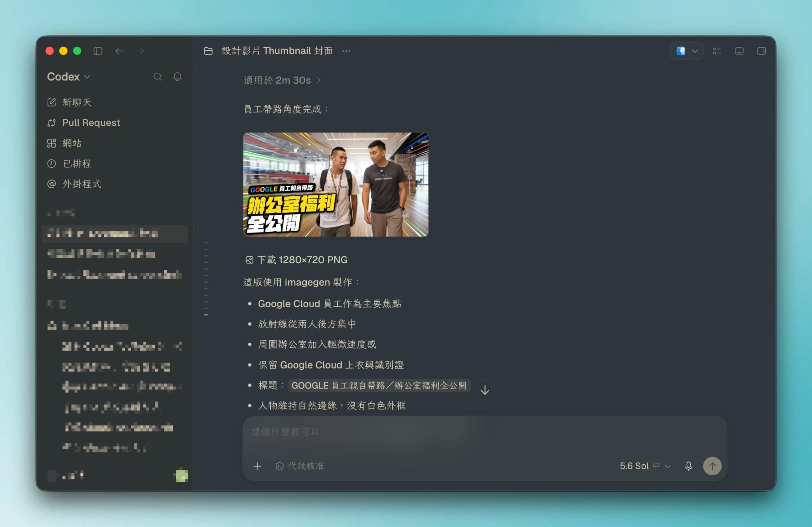The width and height of the screenshot is (812, 527).
Task: Open the three-dot menu beside thread title
Action: [x=346, y=51]
